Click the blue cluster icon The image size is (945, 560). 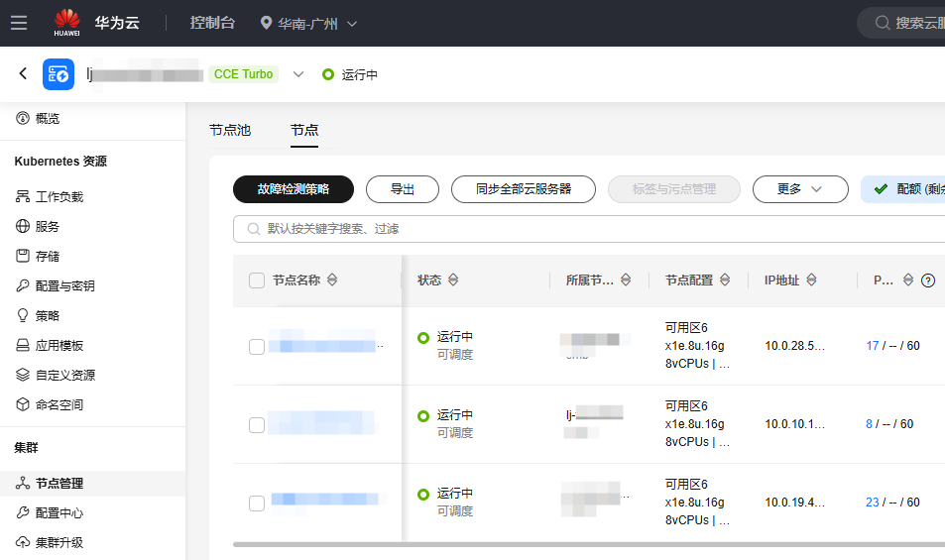59,74
